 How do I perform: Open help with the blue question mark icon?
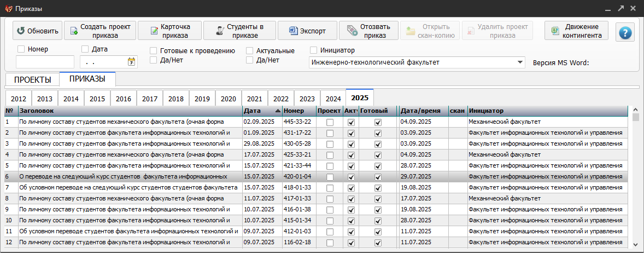[625, 32]
